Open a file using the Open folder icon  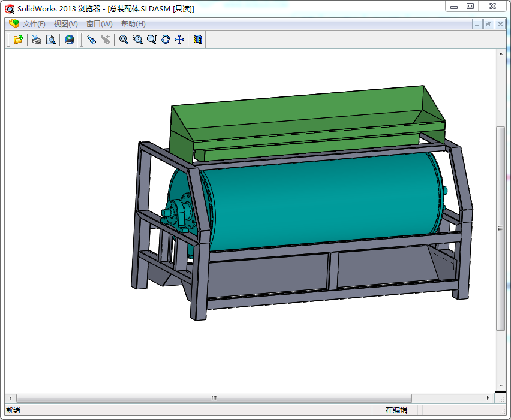click(x=17, y=39)
